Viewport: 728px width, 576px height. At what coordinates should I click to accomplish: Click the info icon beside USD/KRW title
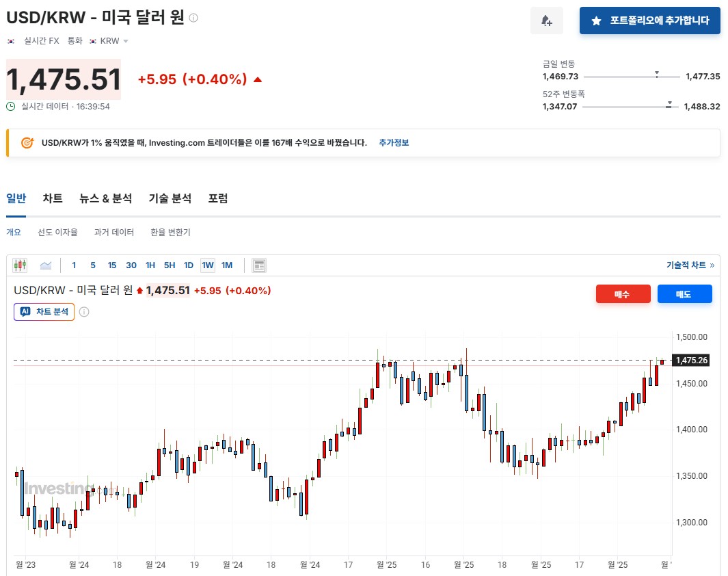coord(193,18)
